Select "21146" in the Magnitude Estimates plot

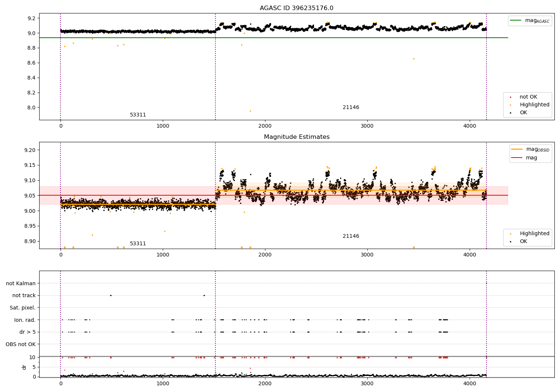point(351,236)
